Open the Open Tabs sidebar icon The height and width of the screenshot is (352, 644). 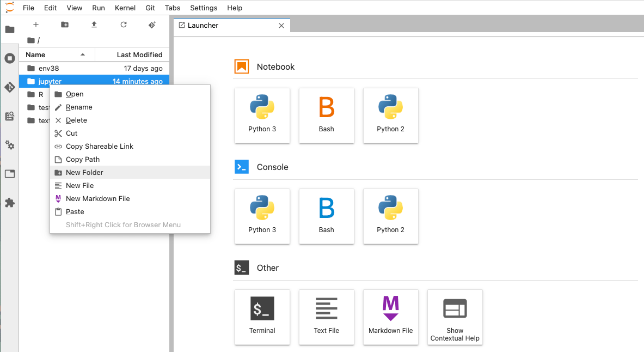click(10, 174)
